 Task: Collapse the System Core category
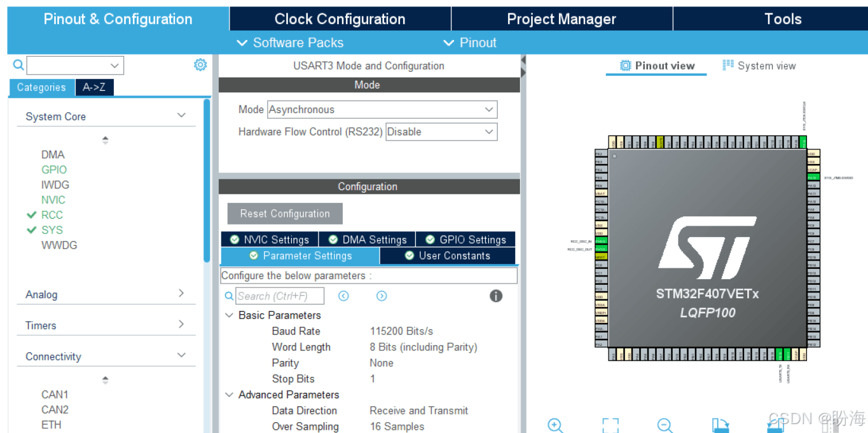[181, 116]
